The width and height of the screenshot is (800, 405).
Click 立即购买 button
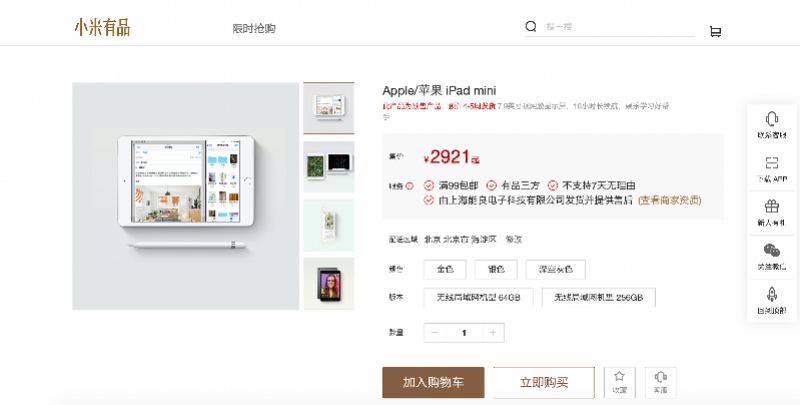point(544,383)
